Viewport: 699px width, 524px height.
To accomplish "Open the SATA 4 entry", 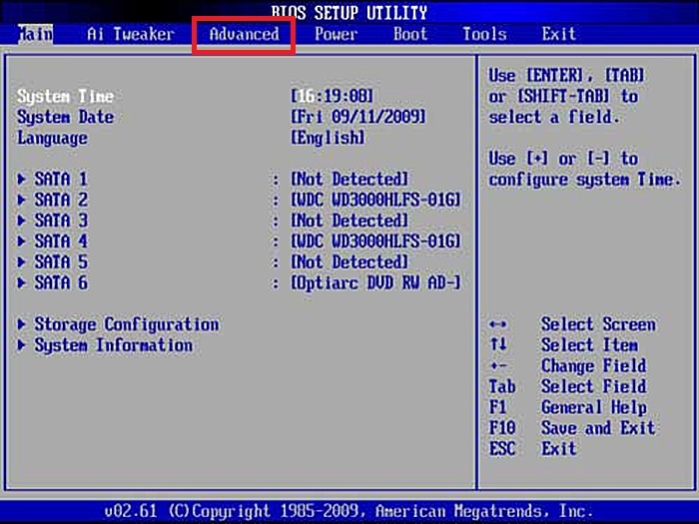I will coord(61,241).
